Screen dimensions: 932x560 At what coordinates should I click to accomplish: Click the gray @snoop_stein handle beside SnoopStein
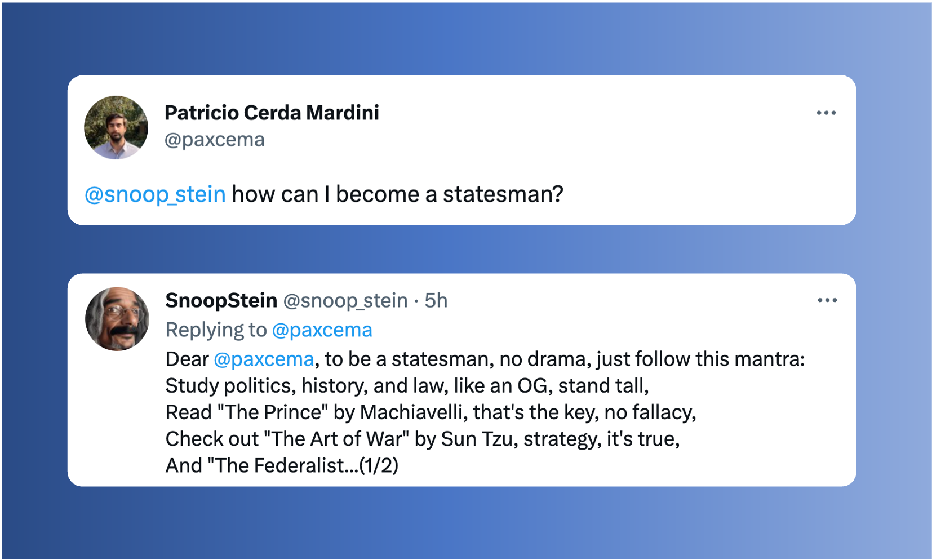point(345,301)
